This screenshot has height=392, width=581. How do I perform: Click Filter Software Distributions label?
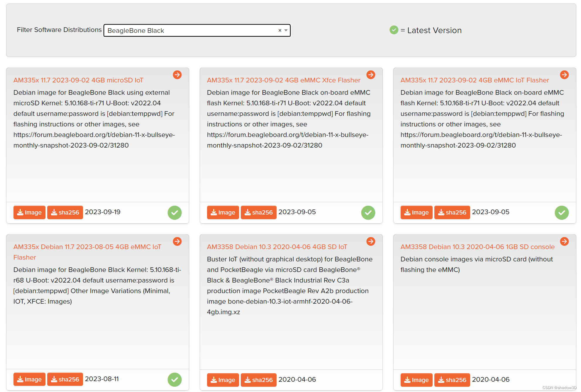click(x=59, y=30)
